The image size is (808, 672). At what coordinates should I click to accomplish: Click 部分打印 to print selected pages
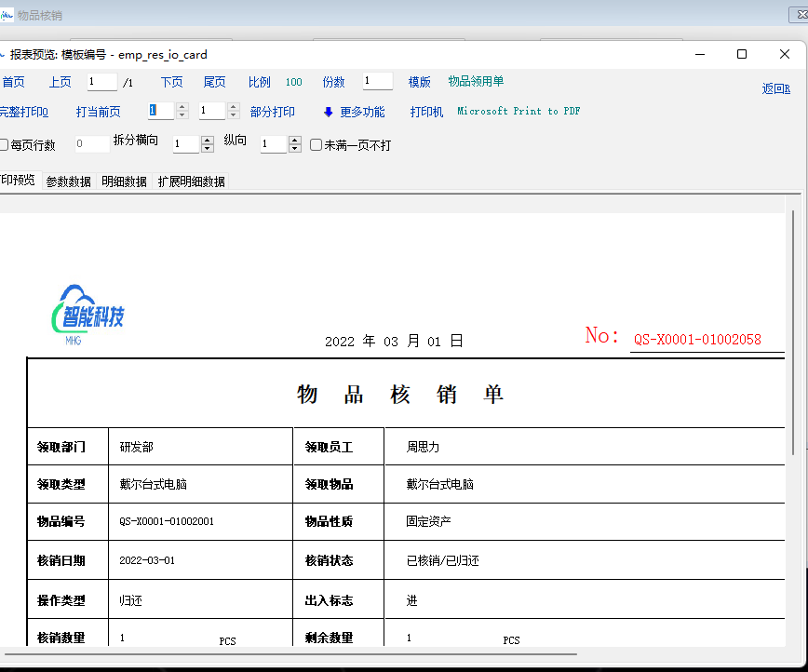[273, 112]
